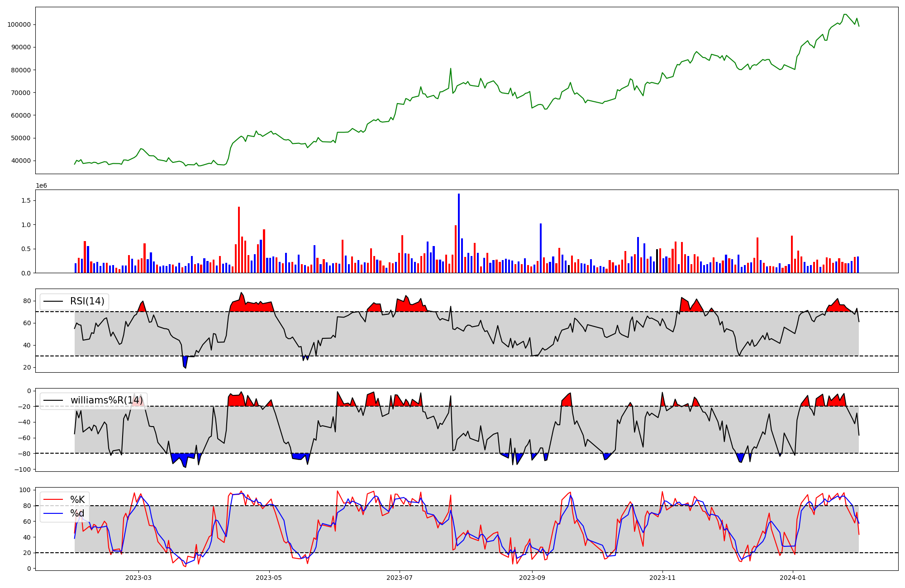Click the 2023-05 x-axis date label
The width and height of the screenshot is (905, 588).
point(269,578)
